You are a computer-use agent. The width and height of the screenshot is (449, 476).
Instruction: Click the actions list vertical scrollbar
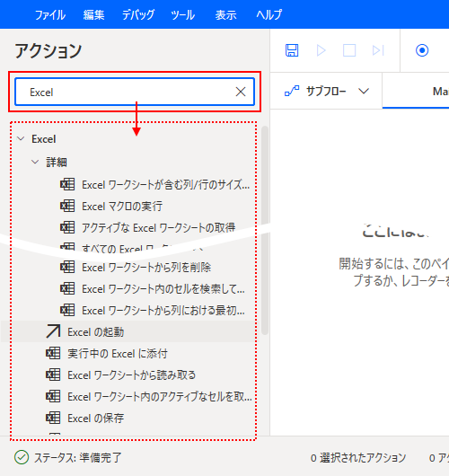(265, 230)
